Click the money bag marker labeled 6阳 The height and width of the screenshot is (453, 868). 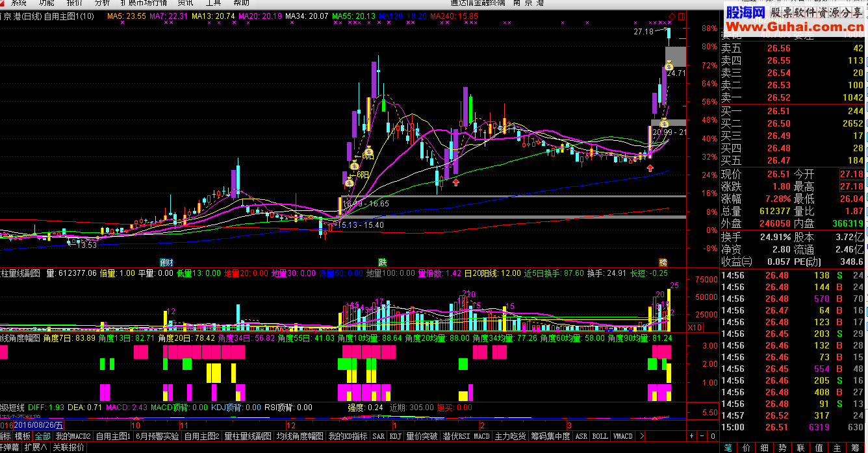[349, 182]
